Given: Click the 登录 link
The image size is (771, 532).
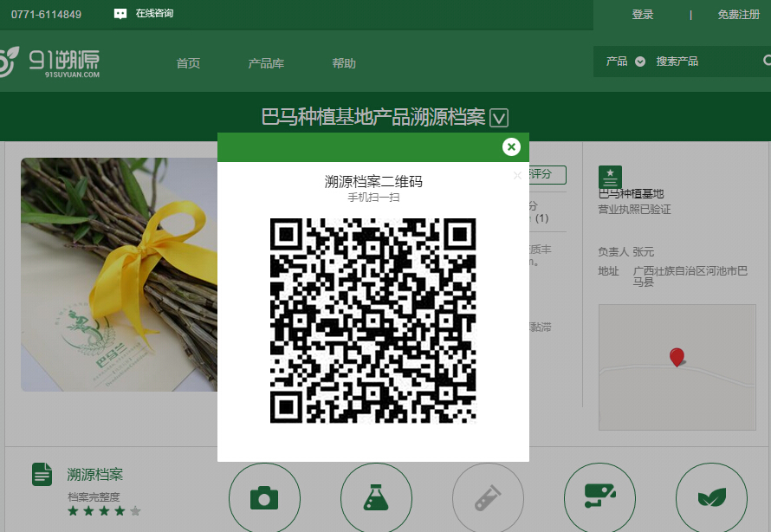Looking at the screenshot, I should click(x=643, y=15).
